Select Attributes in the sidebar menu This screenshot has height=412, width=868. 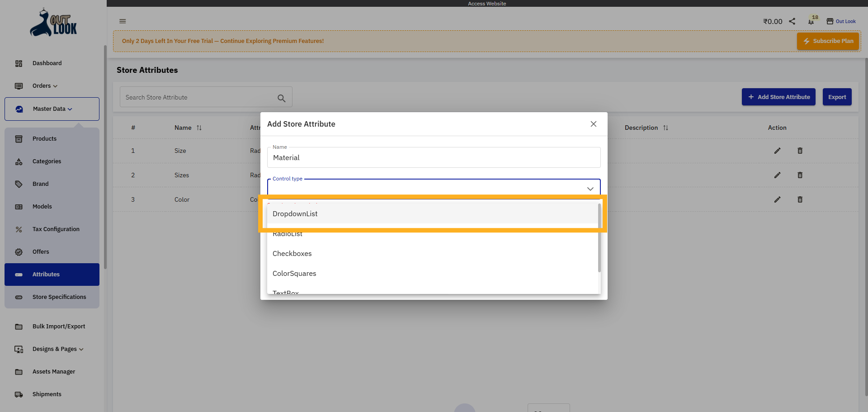pyautogui.click(x=46, y=274)
